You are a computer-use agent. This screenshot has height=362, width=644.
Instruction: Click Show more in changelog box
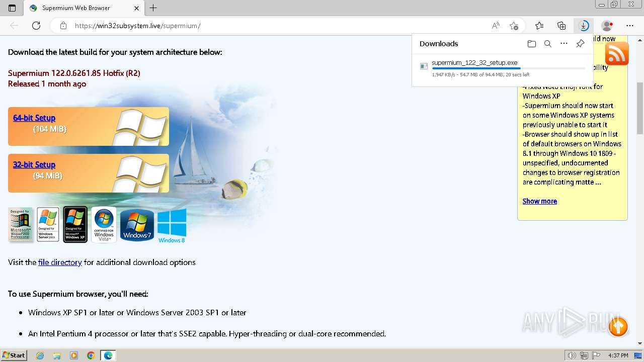click(x=540, y=201)
